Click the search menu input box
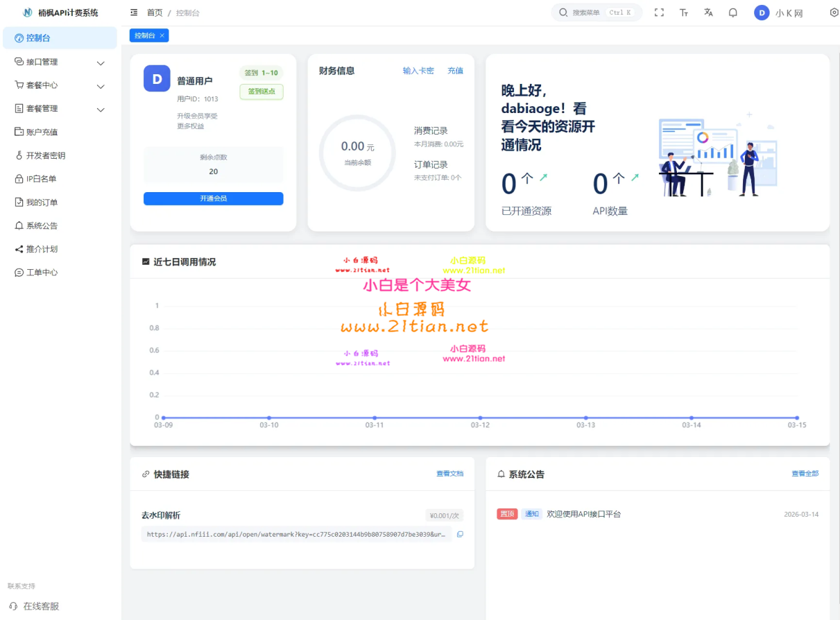The image size is (840, 620). (x=597, y=12)
